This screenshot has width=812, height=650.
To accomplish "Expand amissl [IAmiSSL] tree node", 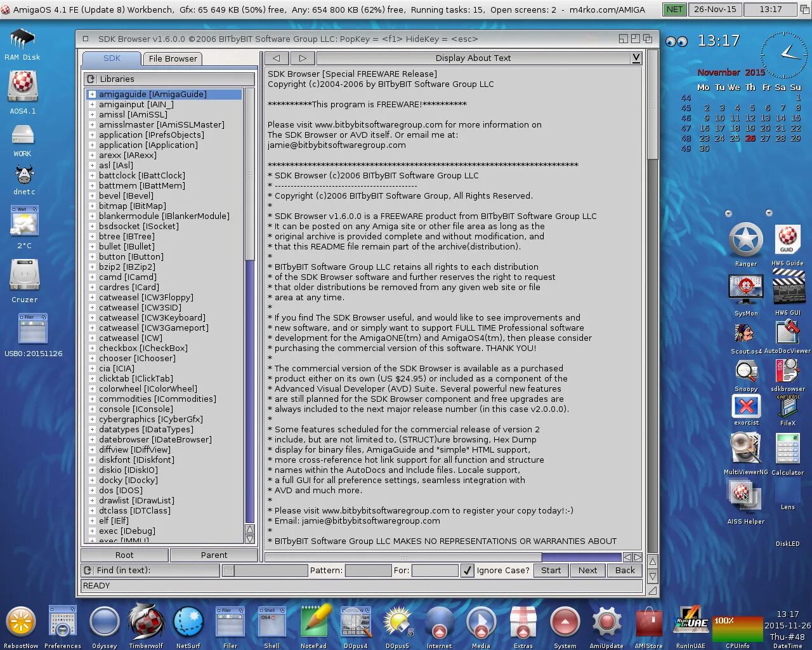I will 92,114.
